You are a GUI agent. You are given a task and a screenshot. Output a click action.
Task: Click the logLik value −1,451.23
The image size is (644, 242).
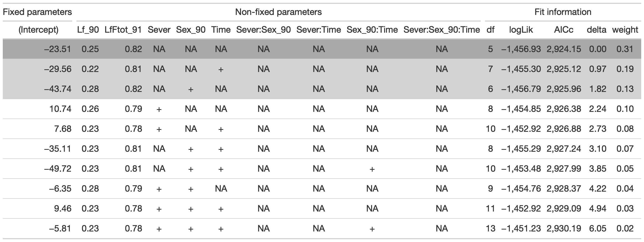tap(521, 228)
